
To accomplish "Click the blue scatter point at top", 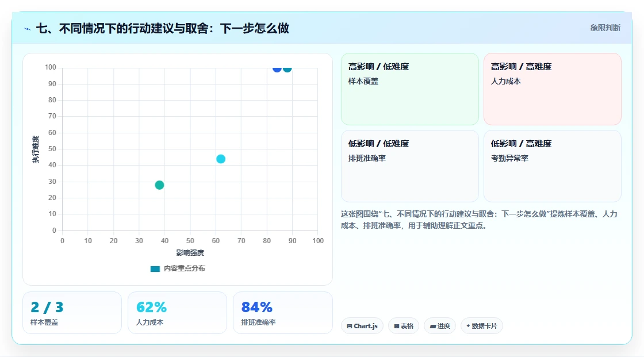I will [x=277, y=68].
